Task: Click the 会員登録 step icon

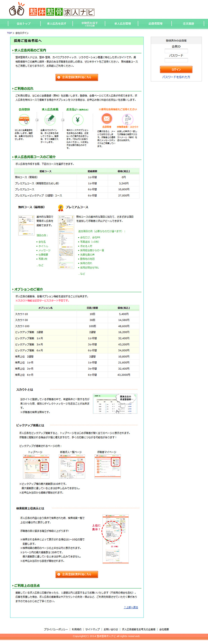Action: pyautogui.click(x=24, y=119)
